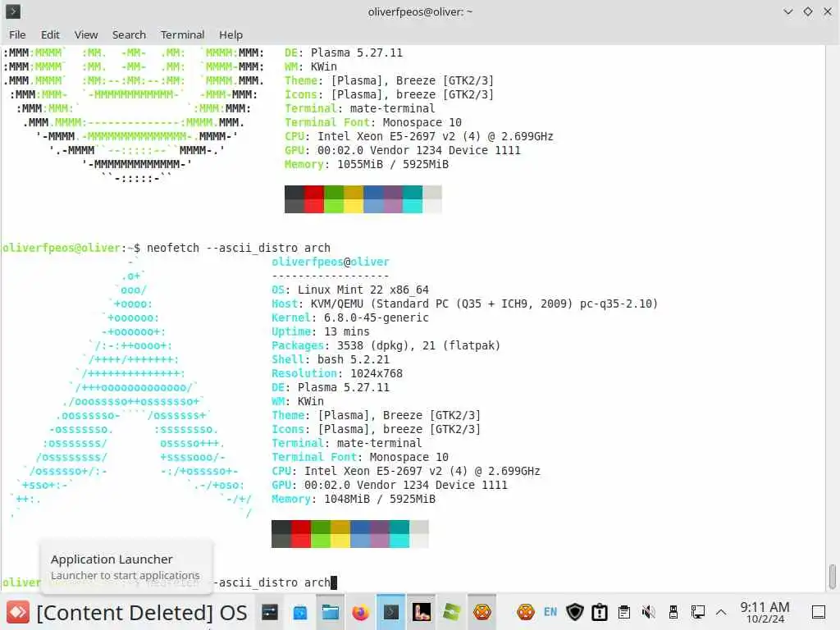Open the taskbar app with L-shaped icon

[x=421, y=612]
